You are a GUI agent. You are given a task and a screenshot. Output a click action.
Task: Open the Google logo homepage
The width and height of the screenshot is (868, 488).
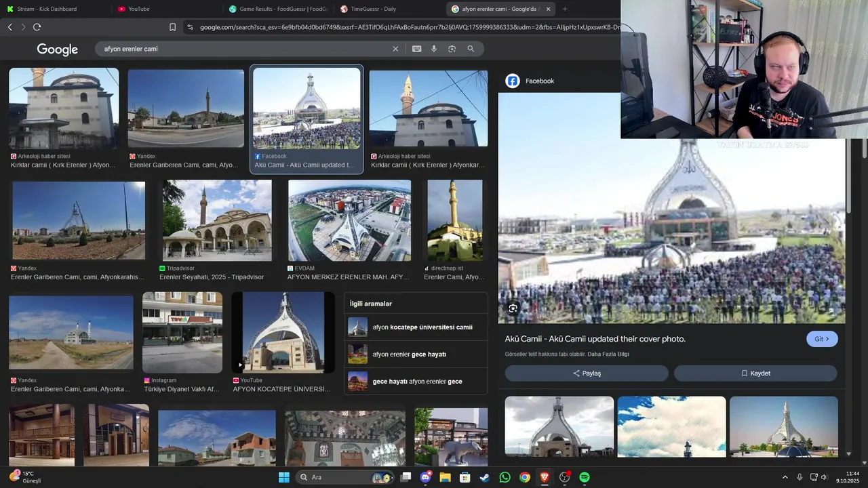(x=58, y=49)
